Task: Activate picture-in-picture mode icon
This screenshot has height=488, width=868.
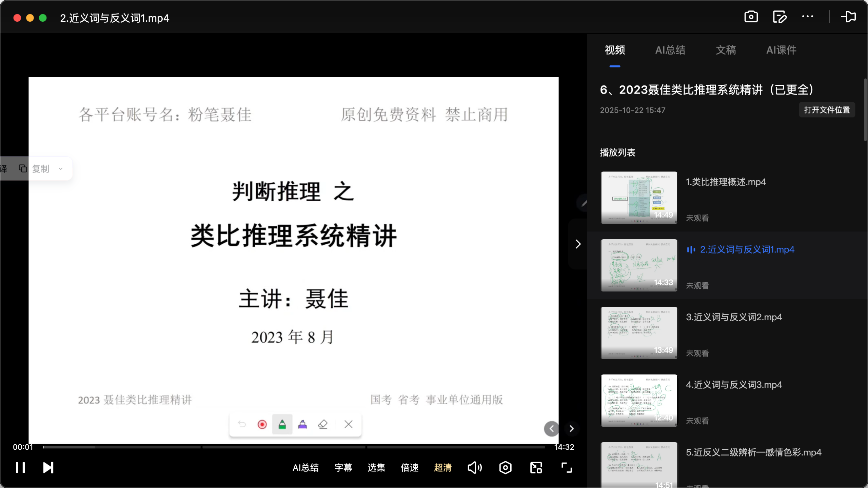Action: [535, 467]
